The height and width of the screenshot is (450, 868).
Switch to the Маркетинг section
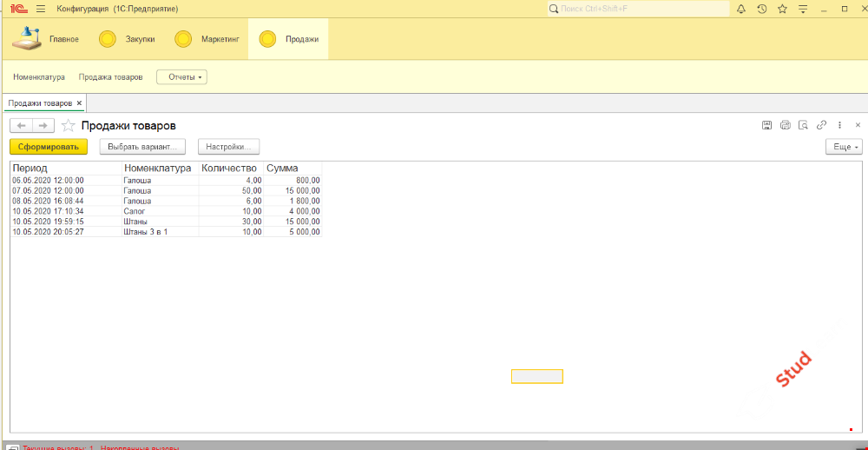(x=207, y=39)
